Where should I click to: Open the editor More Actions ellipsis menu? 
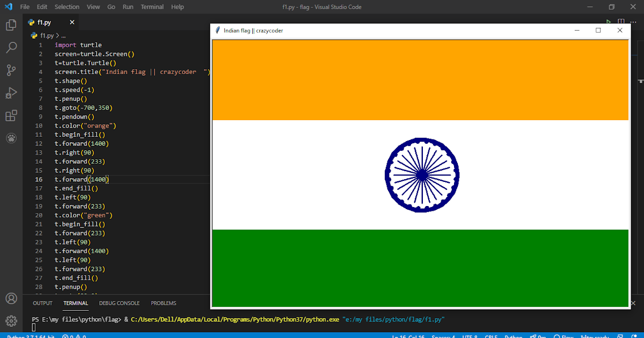click(633, 21)
